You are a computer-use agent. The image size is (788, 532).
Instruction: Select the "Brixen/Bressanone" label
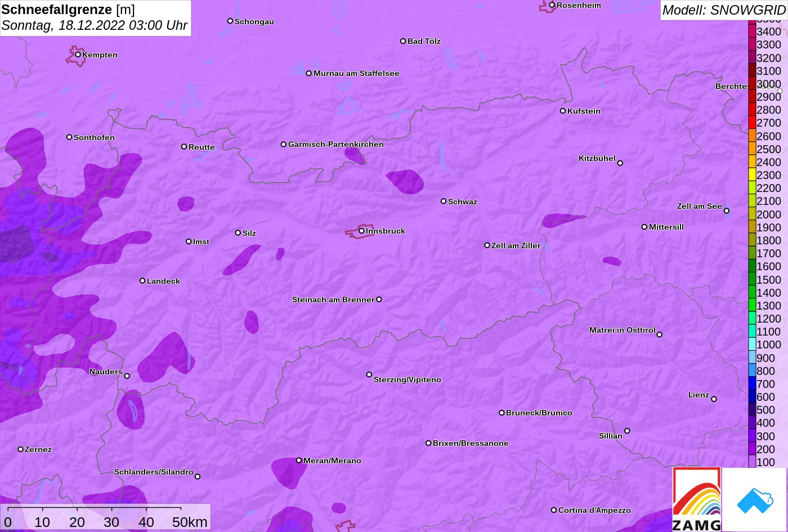(471, 443)
